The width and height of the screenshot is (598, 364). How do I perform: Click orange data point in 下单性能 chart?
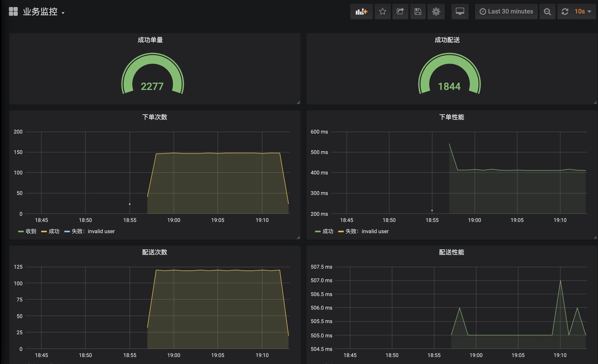tap(432, 211)
